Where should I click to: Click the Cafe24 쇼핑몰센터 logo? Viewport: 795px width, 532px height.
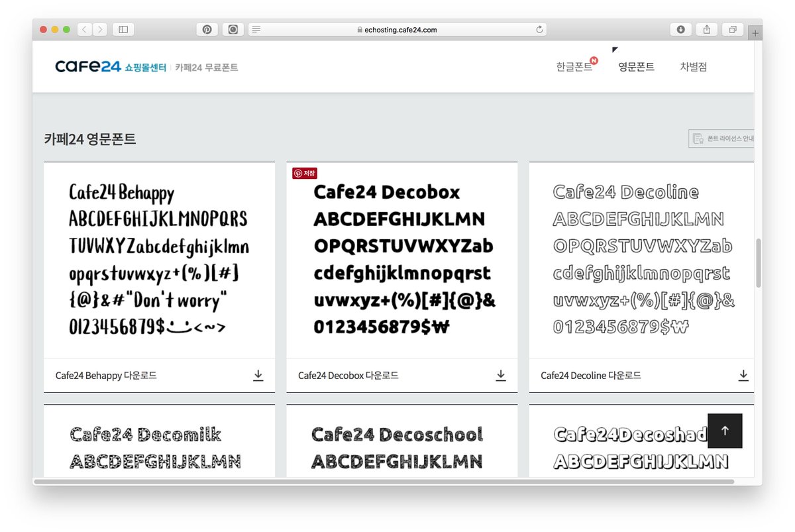pyautogui.click(x=111, y=66)
